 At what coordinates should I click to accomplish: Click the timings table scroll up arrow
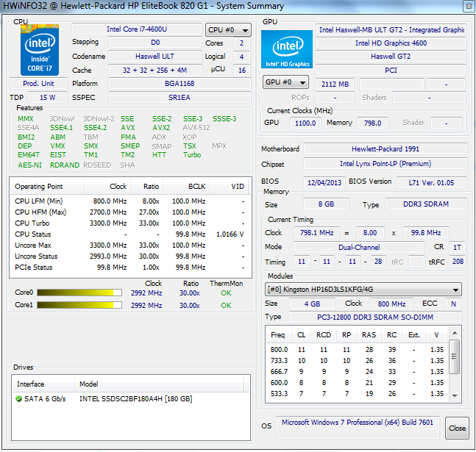click(455, 333)
